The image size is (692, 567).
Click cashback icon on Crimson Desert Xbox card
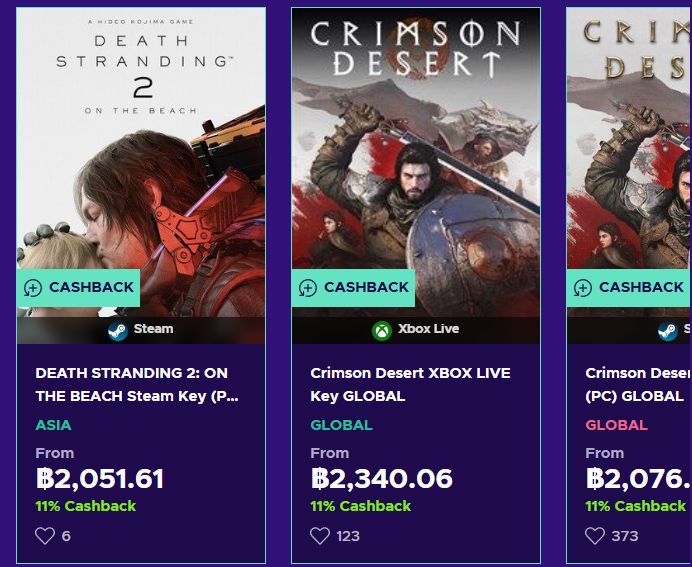pos(308,288)
